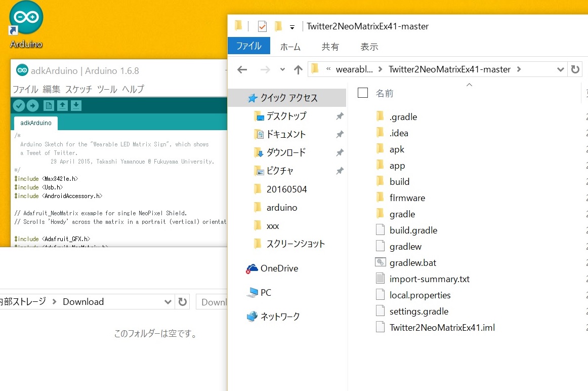The height and width of the screenshot is (391, 588).
Task: Open the Download address bar dropdown in back window
Action: [167, 302]
